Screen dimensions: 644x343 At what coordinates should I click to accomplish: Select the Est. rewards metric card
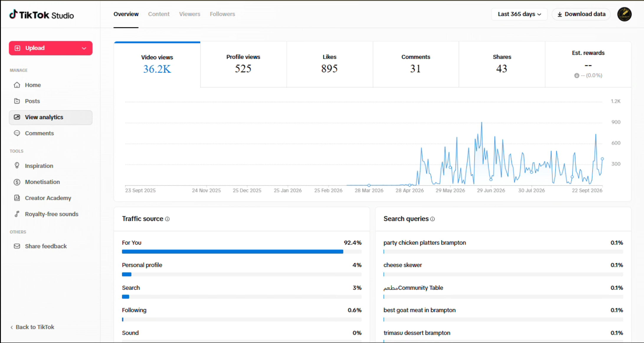[x=588, y=64]
